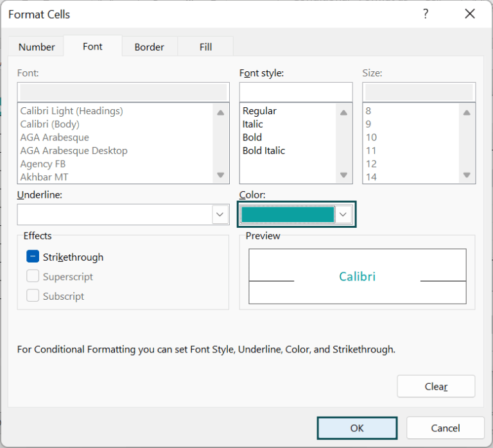Image resolution: width=493 pixels, height=448 pixels.
Task: Select Calibri (Body) font
Action: click(49, 124)
